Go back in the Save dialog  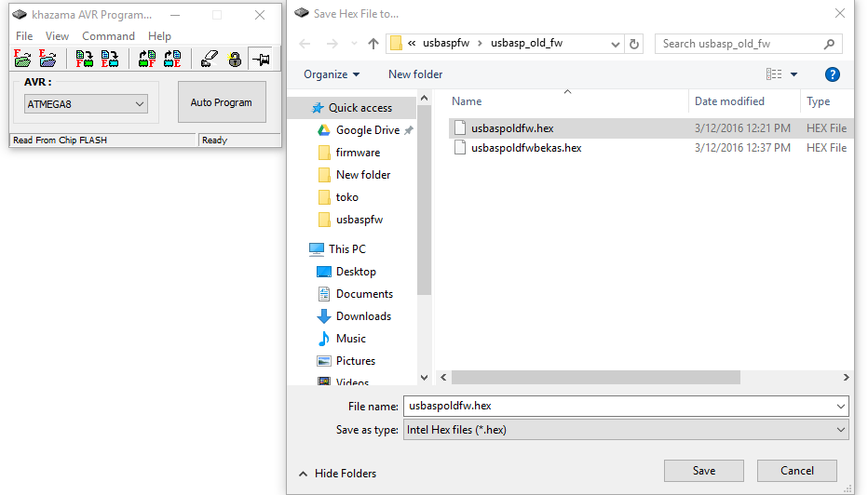pos(305,44)
